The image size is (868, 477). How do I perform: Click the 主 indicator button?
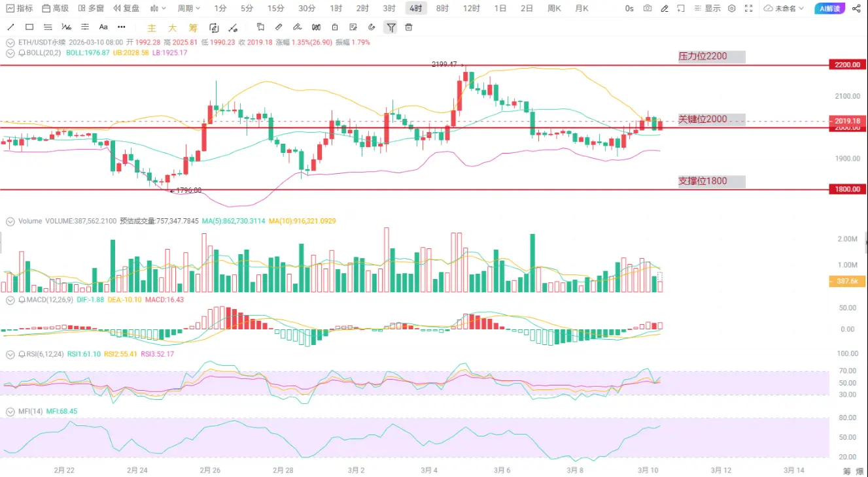click(152, 28)
